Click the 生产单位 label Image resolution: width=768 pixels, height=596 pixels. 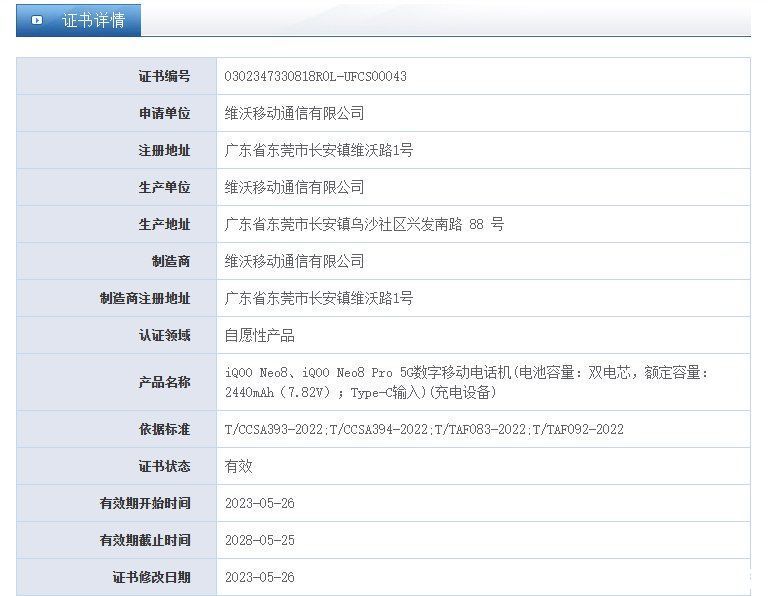(x=164, y=187)
